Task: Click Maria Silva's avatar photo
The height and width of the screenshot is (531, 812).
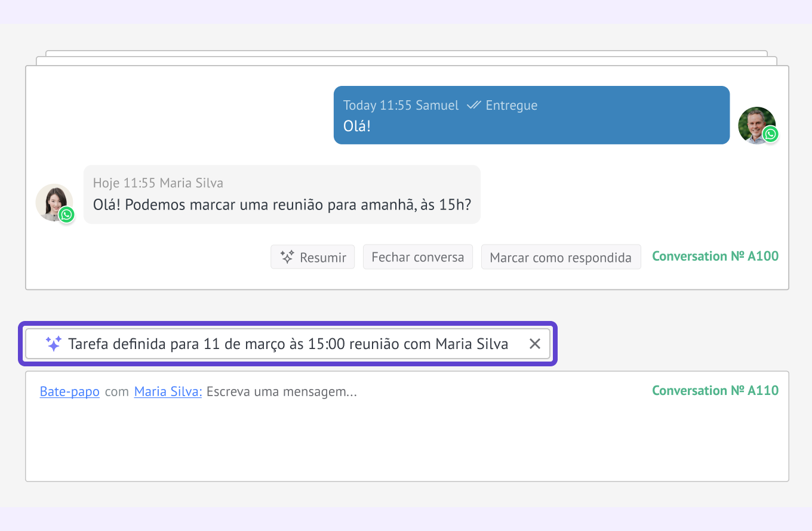Action: pyautogui.click(x=54, y=202)
